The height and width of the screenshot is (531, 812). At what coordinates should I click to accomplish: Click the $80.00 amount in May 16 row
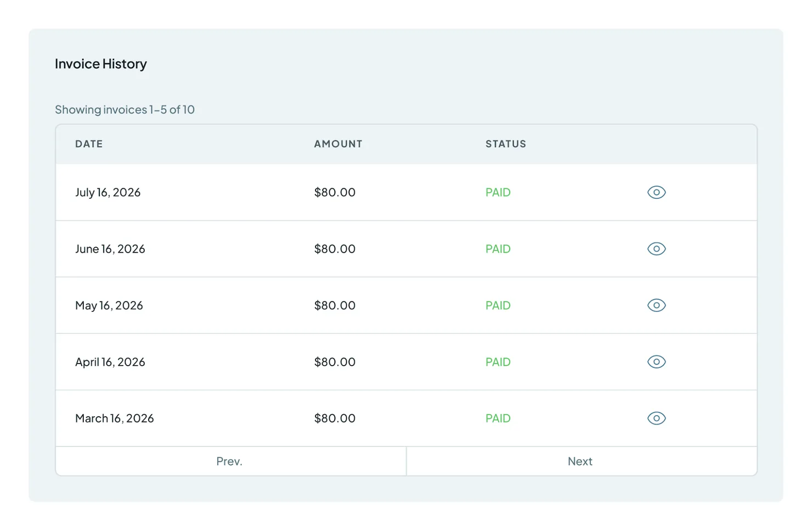pyautogui.click(x=335, y=305)
